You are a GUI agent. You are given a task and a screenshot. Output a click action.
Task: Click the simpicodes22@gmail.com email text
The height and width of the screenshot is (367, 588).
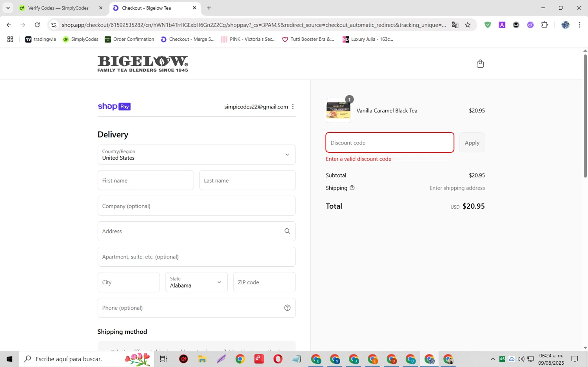click(256, 107)
